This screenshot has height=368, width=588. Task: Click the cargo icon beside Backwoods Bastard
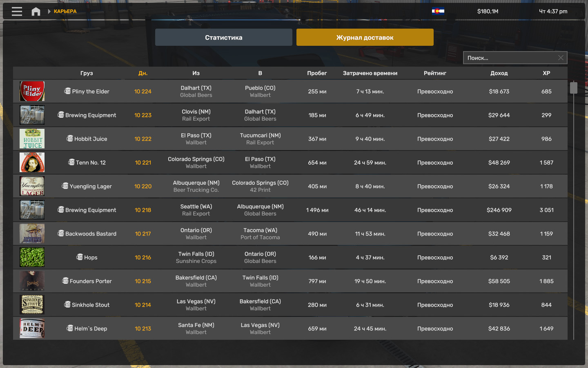[61, 233]
